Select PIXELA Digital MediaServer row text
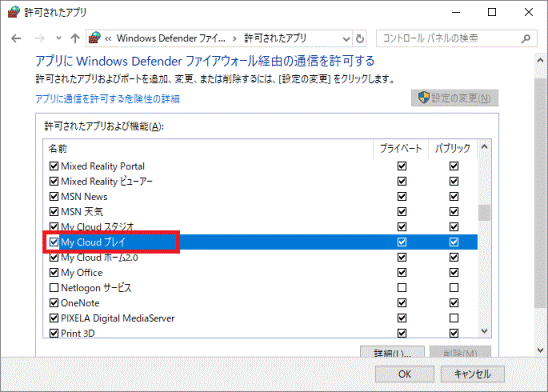The image size is (548, 392). [x=117, y=318]
